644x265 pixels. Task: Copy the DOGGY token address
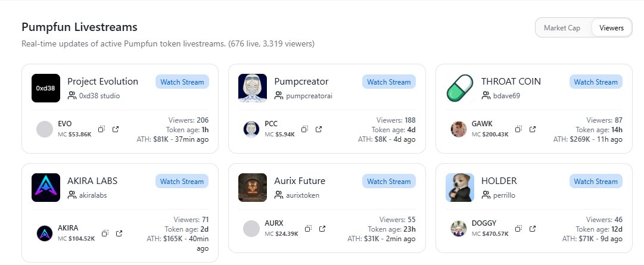(518, 229)
